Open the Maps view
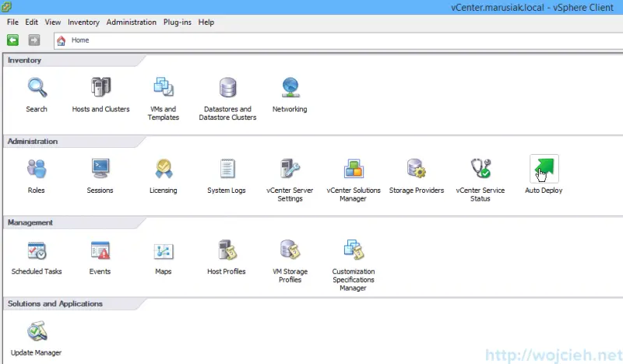This screenshot has width=623, height=364. click(164, 251)
